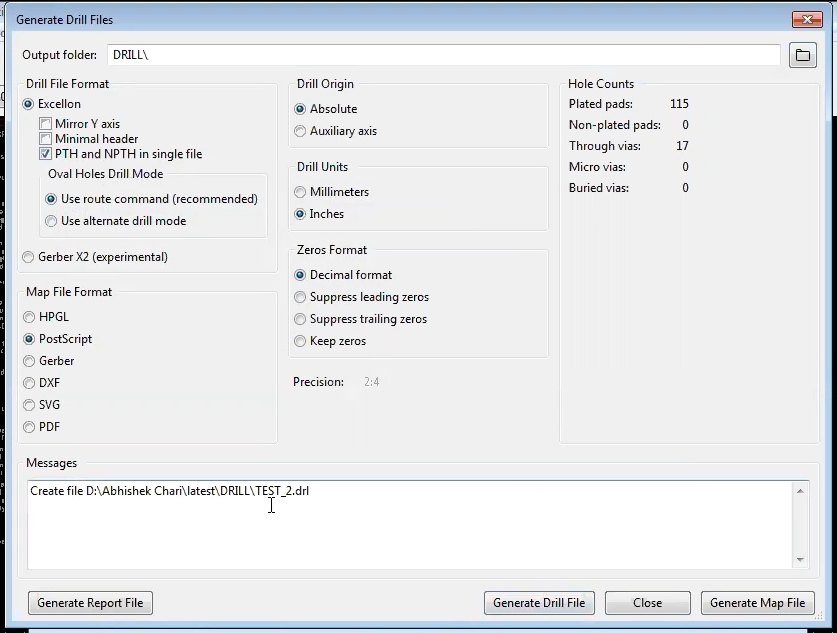Select Gerber X2 (experimental) format
This screenshot has height=633, width=837.
coord(29,257)
